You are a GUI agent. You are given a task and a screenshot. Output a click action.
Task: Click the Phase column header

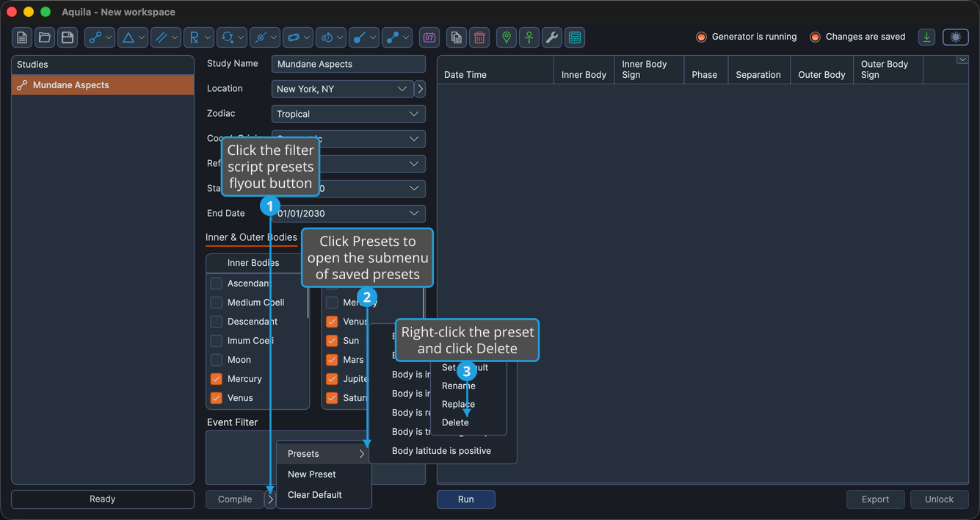[705, 70]
